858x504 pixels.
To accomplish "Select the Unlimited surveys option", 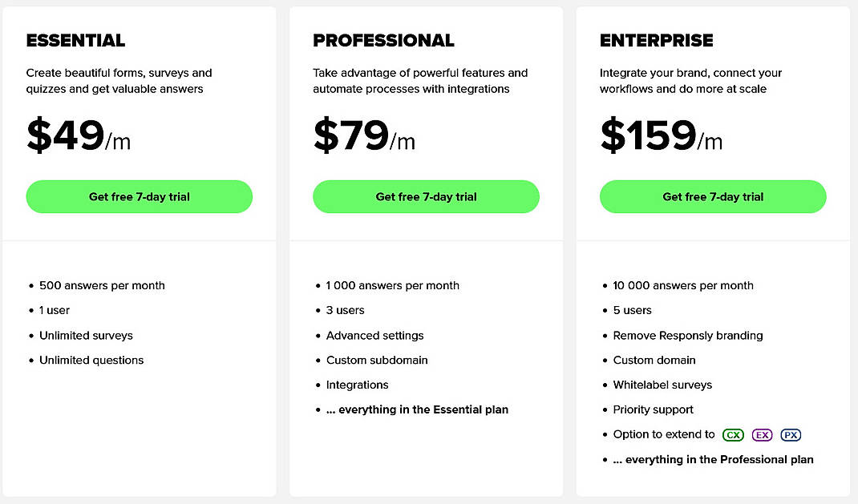I will [x=86, y=335].
